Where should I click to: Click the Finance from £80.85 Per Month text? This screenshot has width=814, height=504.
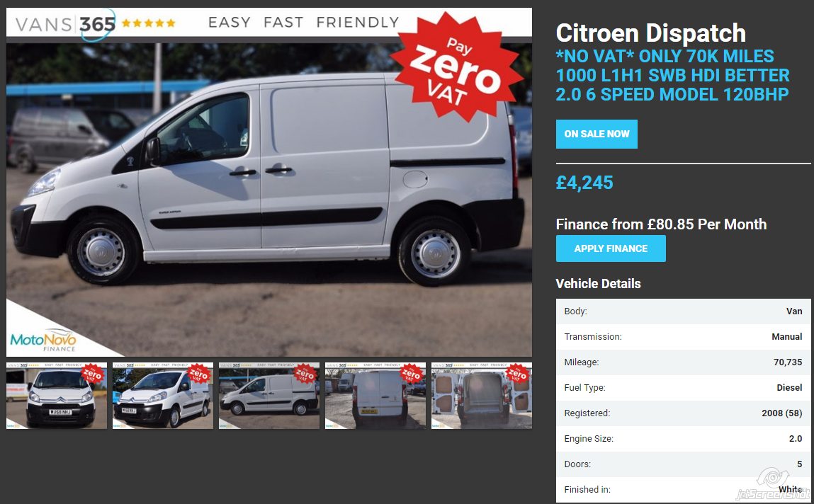click(x=661, y=224)
